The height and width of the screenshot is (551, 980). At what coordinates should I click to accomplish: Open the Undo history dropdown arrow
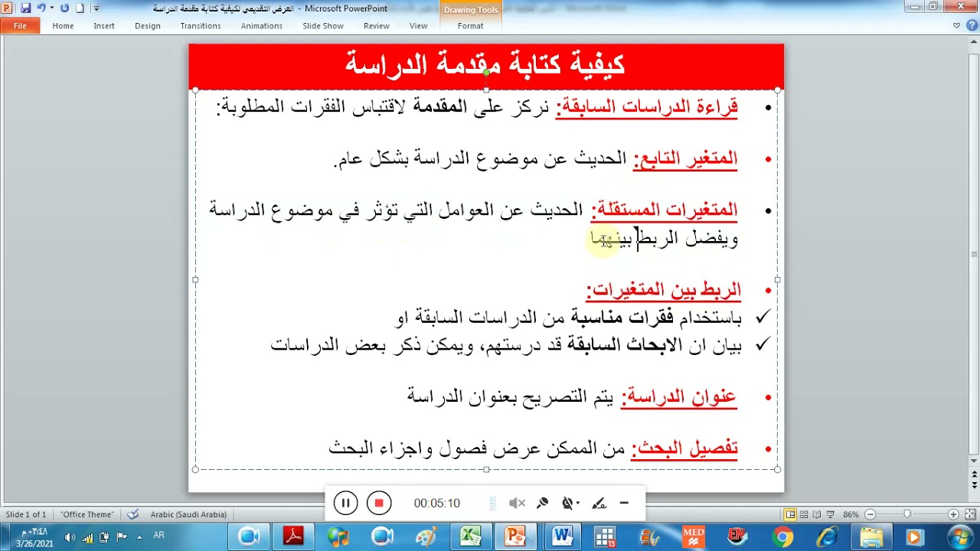[x=51, y=8]
